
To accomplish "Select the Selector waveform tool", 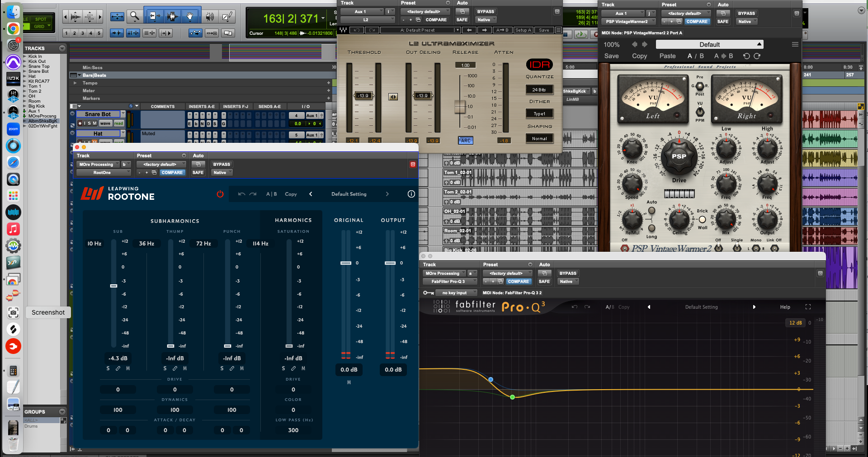I will [x=171, y=17].
